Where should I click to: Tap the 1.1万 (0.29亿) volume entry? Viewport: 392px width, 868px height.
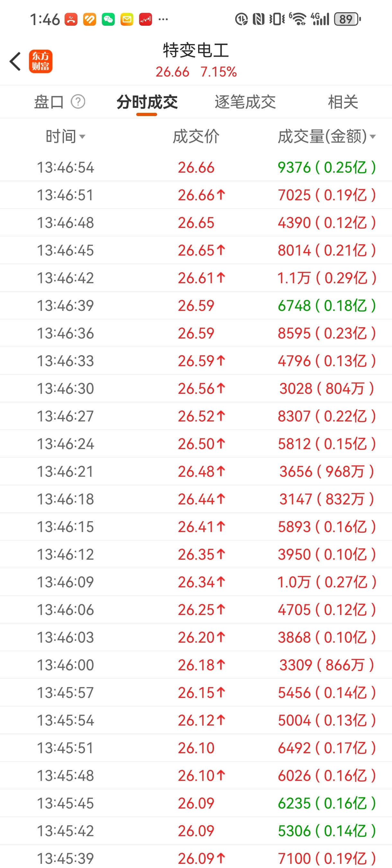tap(326, 278)
